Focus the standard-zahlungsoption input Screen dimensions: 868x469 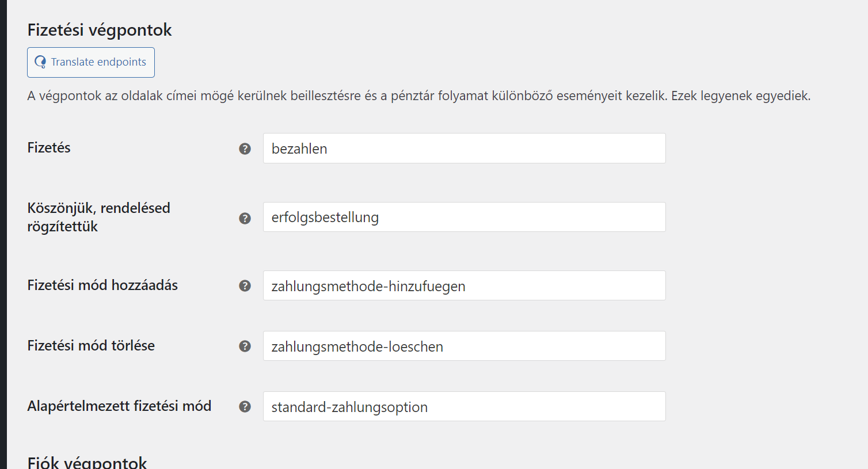click(464, 406)
